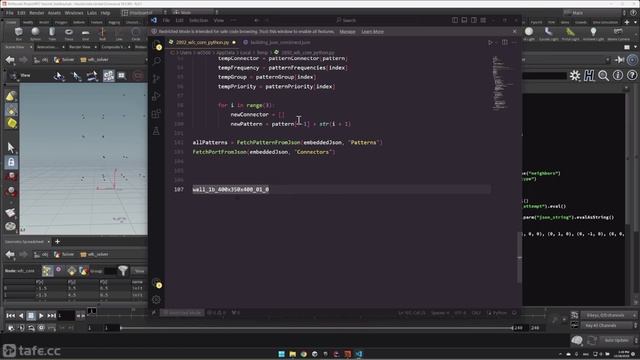Viewport: 640px width, 360px height.
Task: Open VS Code Testing flask icon
Action: (x=156, y=131)
